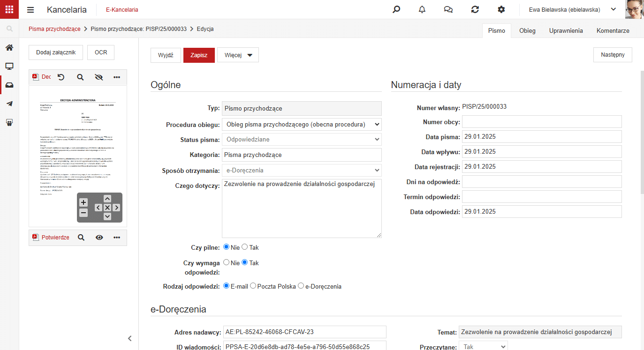The width and height of the screenshot is (644, 350).
Task: Switch to the Komentarze tab
Action: 613,30
